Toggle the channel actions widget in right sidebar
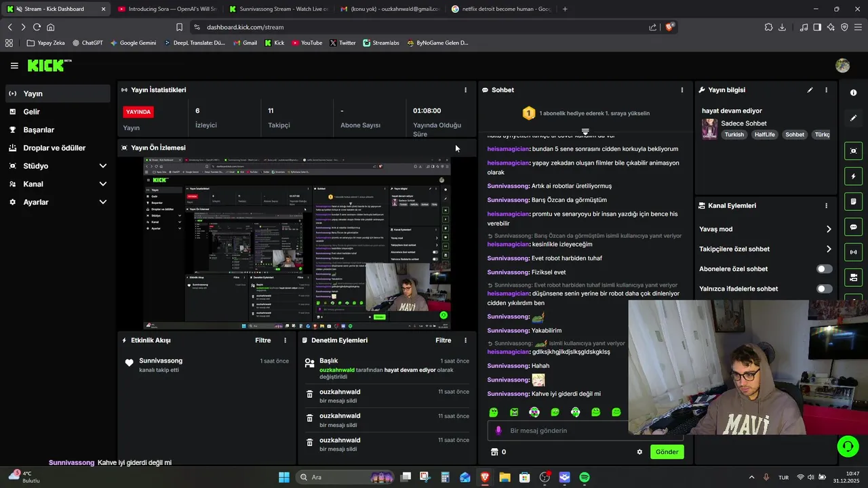This screenshot has height=488, width=868. pos(854,277)
